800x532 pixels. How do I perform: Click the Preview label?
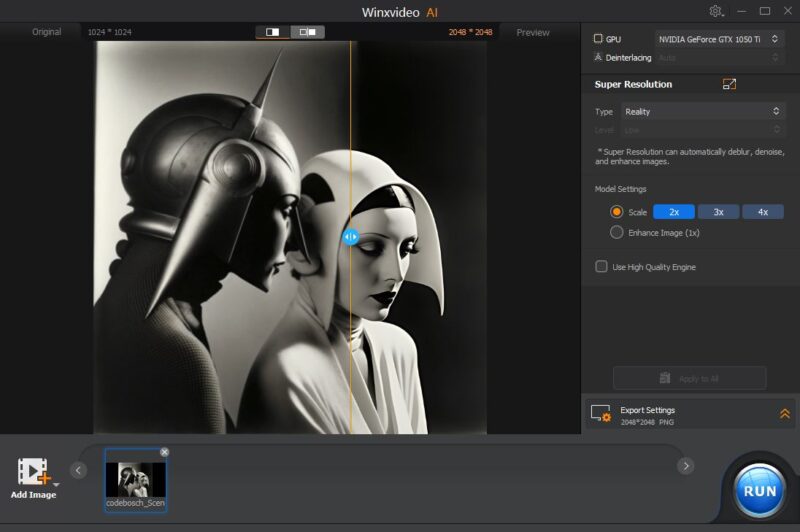coord(533,32)
